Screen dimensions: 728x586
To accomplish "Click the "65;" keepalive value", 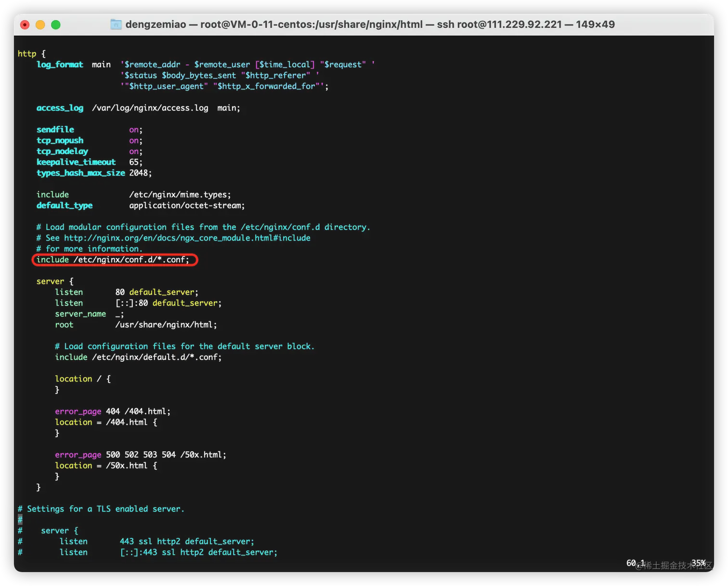I will [136, 162].
